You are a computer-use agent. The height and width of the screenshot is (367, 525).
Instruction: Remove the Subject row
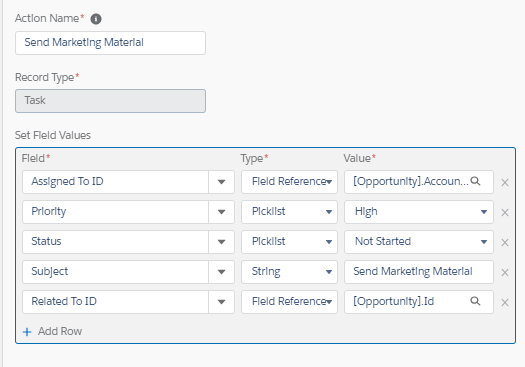coord(505,273)
